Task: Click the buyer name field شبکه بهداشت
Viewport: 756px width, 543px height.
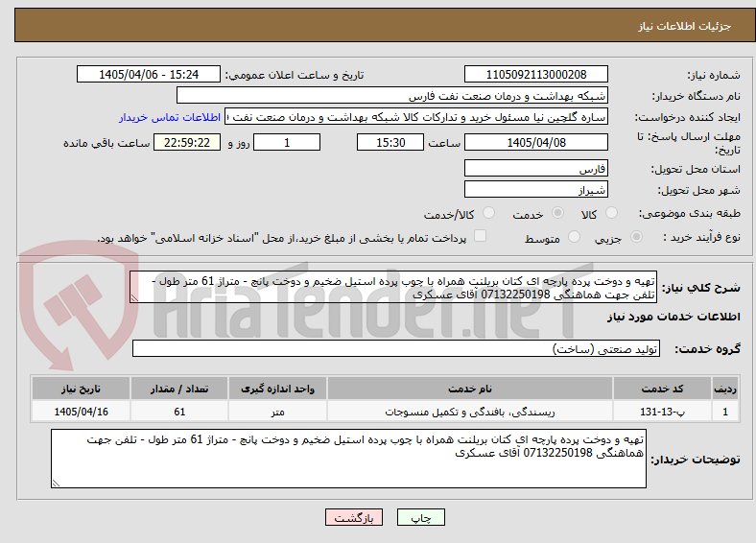Action: 392,96
